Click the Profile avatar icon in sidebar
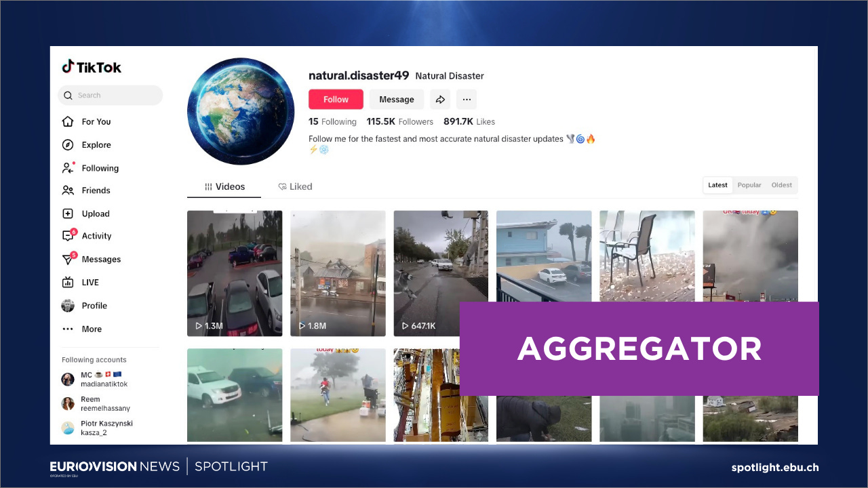This screenshot has width=868, height=488. (x=68, y=306)
